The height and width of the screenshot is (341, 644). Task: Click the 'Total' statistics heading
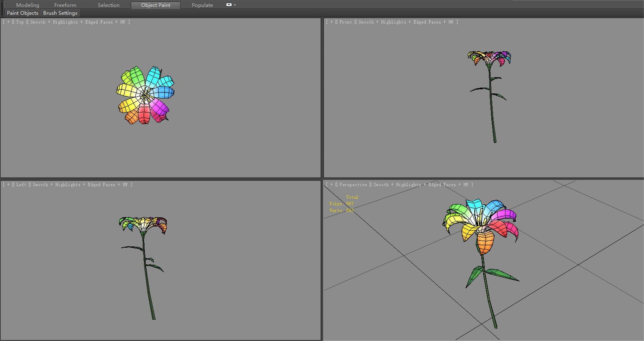point(352,197)
